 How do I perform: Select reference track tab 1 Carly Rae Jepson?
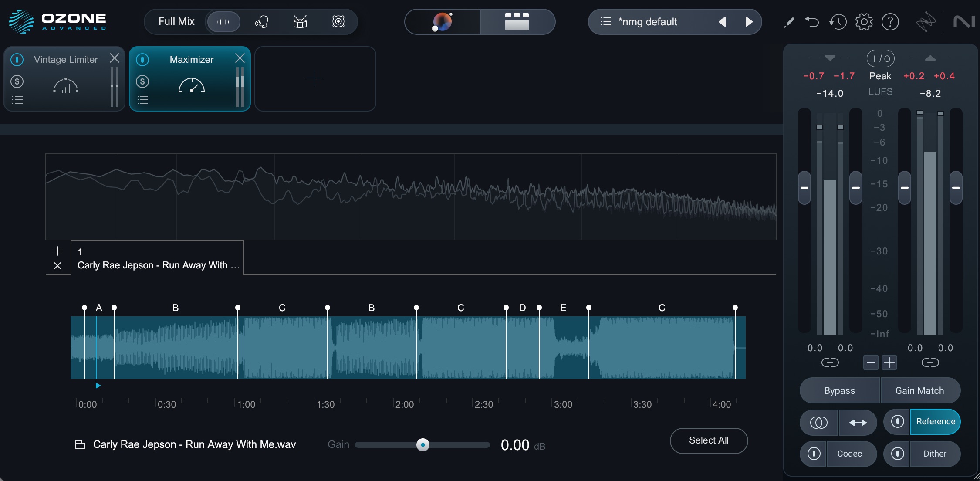click(157, 258)
